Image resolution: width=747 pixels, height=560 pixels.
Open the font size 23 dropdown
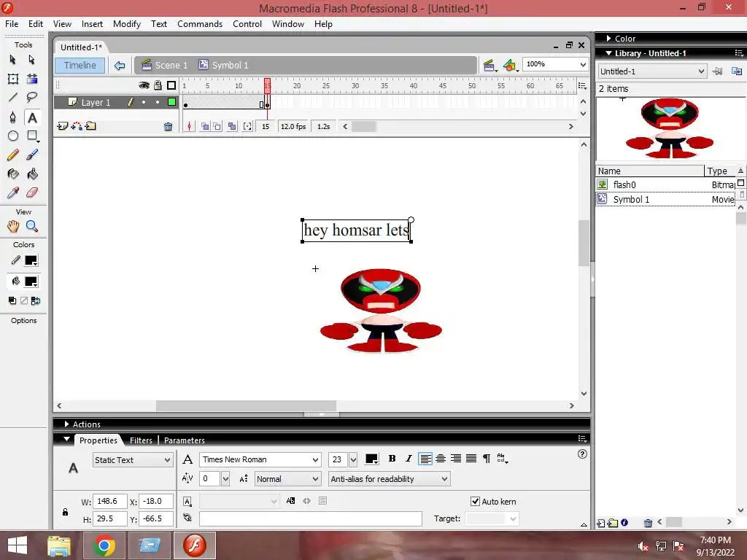tap(353, 459)
